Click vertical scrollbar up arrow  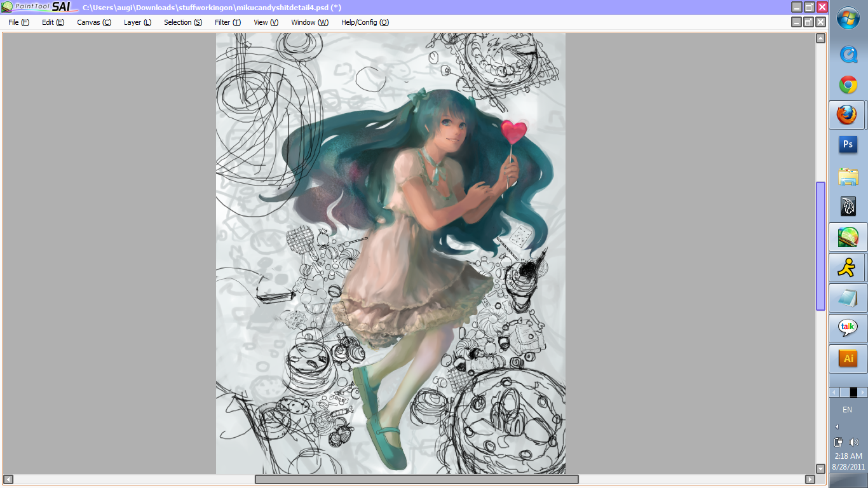click(820, 38)
